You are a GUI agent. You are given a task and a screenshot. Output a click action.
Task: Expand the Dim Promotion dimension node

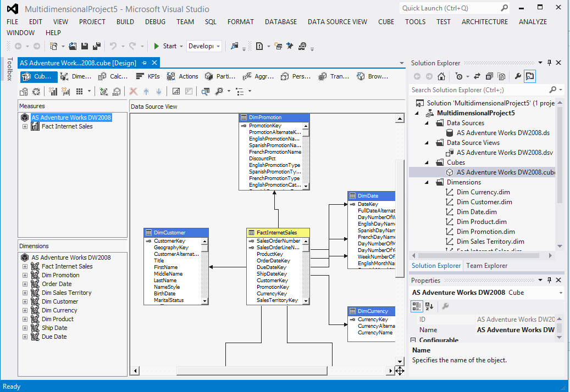pos(25,275)
